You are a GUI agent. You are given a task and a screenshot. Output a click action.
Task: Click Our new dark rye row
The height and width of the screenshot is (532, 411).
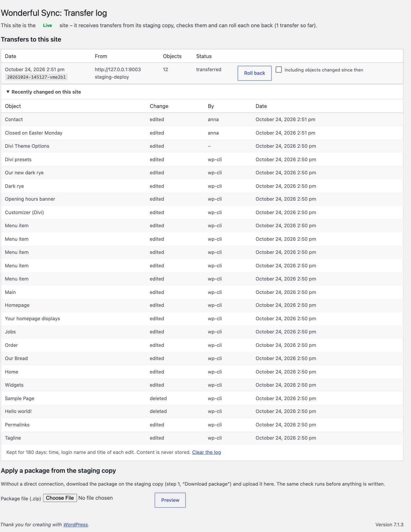click(x=202, y=173)
